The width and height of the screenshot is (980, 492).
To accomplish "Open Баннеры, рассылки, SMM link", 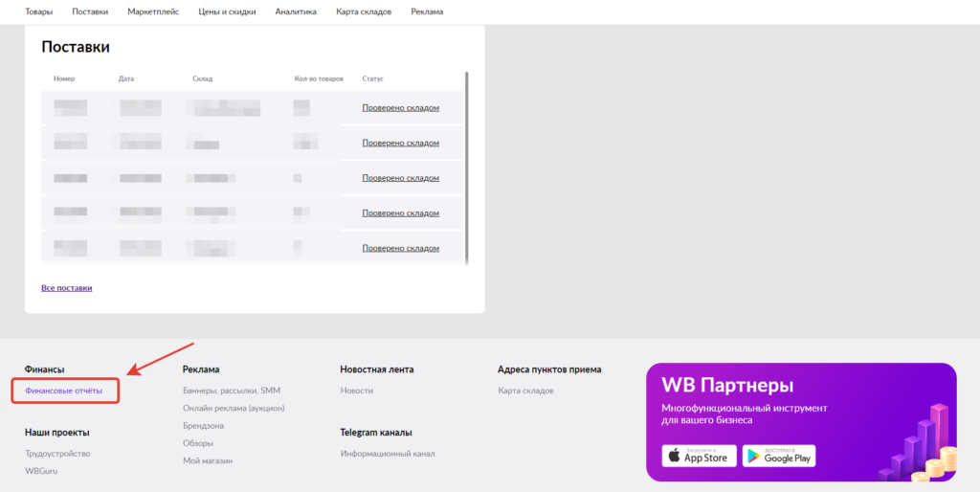I will tap(232, 391).
